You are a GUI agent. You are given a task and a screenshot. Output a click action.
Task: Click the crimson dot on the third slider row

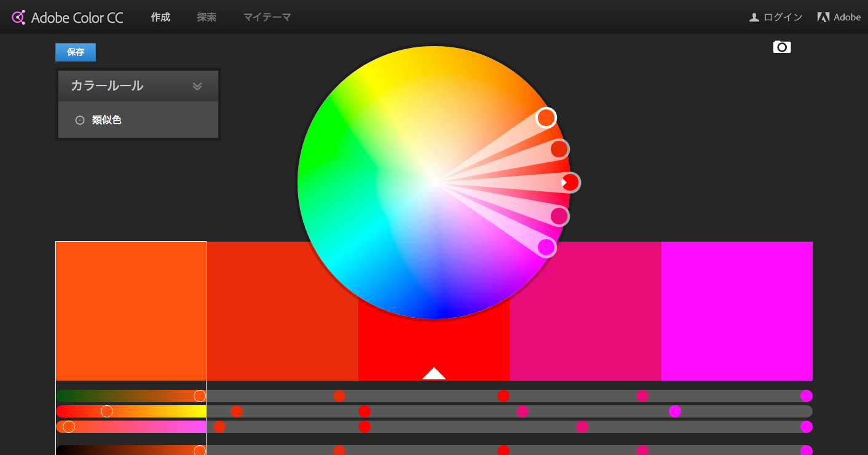[582, 427]
